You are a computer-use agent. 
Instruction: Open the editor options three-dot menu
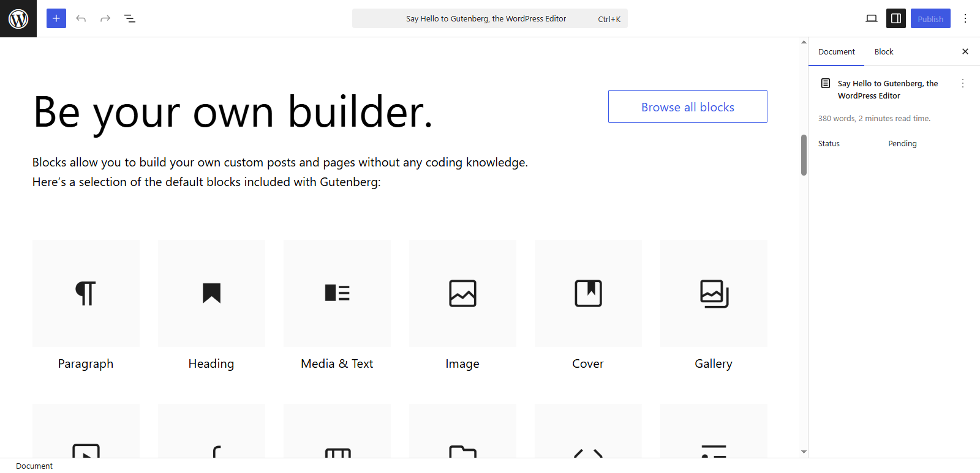[965, 18]
